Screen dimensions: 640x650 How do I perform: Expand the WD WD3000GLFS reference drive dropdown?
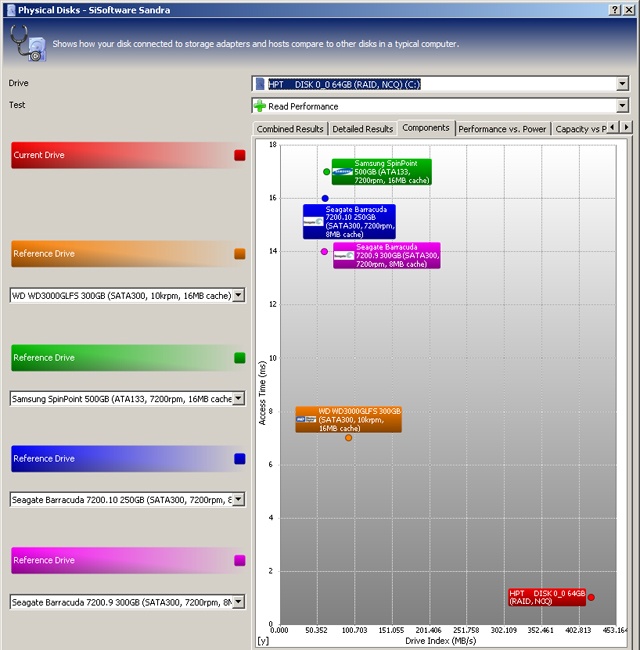tap(239, 296)
